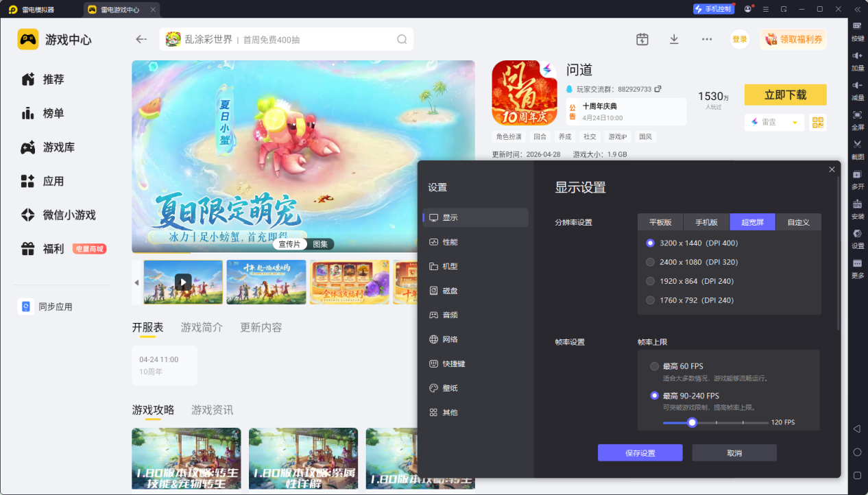This screenshot has height=495, width=868.
Task: Open 机型 section in settings
Action: (x=476, y=266)
